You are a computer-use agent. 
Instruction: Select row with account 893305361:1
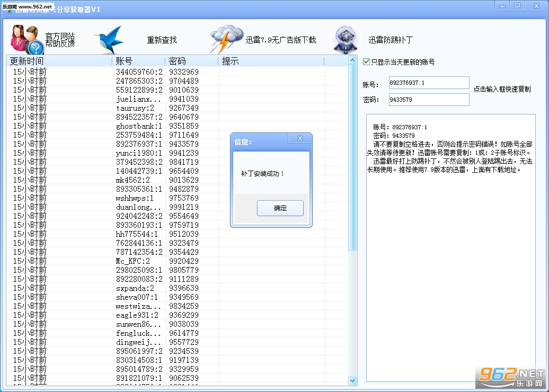177,189
